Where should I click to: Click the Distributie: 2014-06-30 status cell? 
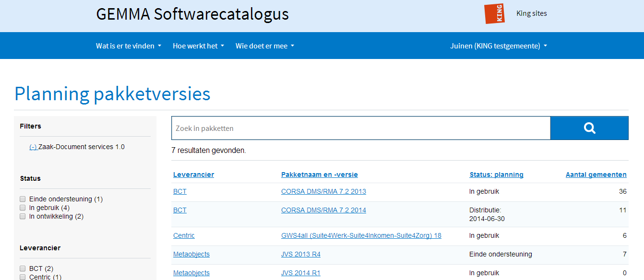tap(487, 214)
